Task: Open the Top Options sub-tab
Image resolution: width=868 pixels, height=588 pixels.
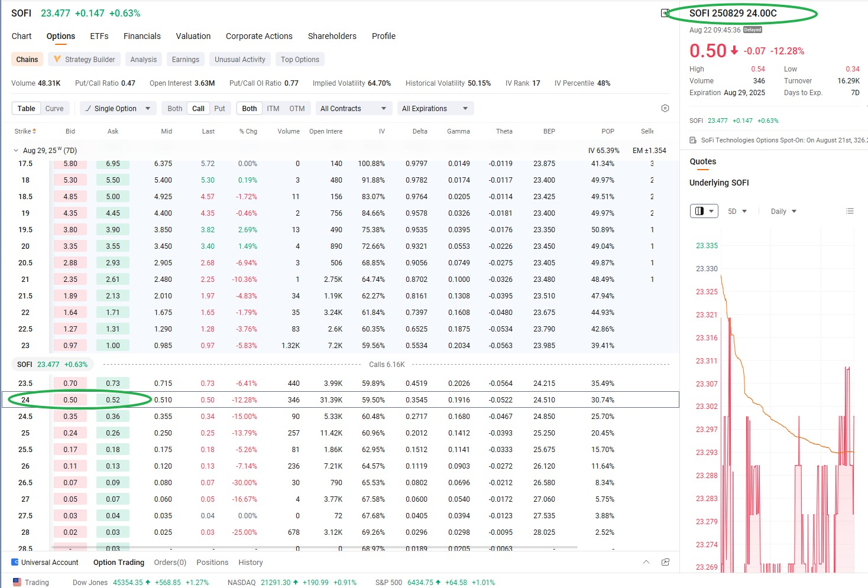Action: point(300,60)
